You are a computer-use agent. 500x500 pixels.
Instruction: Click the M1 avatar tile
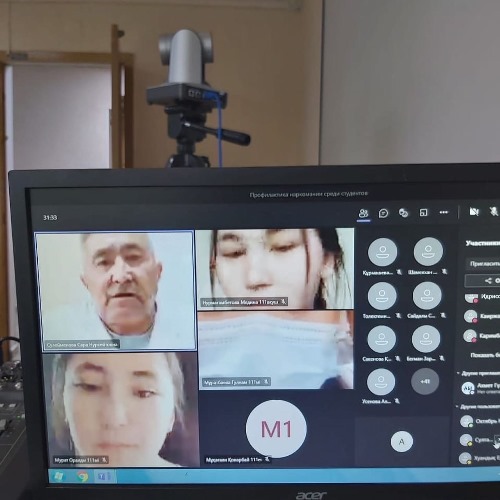click(276, 429)
